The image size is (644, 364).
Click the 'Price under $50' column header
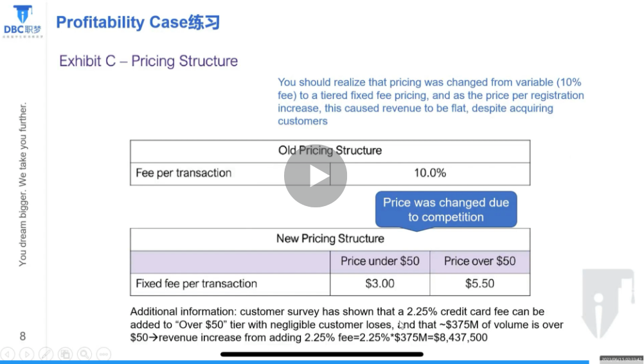(x=380, y=262)
